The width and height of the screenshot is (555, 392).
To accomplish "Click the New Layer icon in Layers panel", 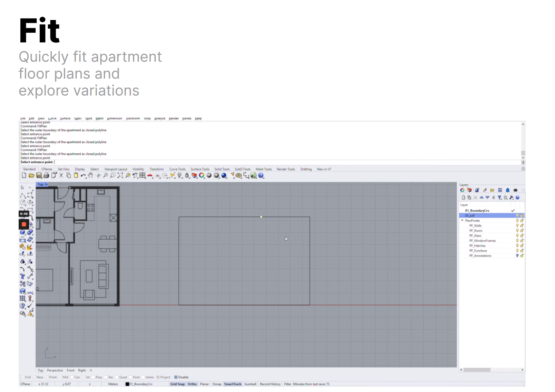I will (x=464, y=198).
